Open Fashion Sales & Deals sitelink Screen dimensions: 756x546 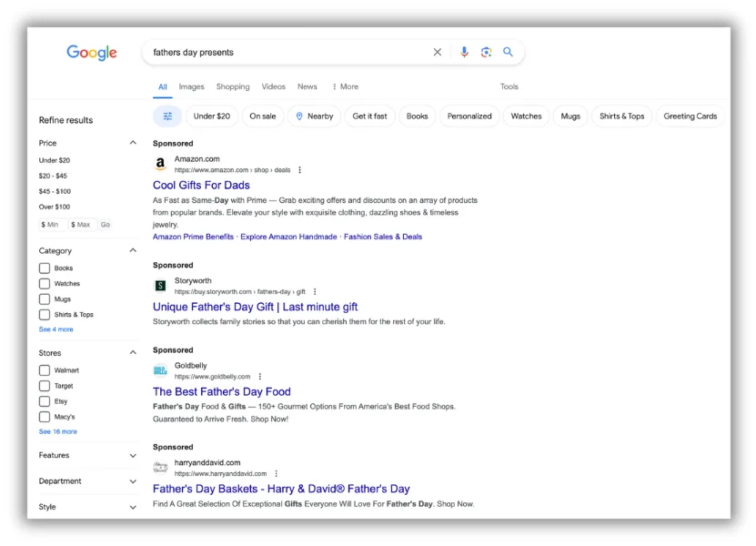click(x=383, y=237)
